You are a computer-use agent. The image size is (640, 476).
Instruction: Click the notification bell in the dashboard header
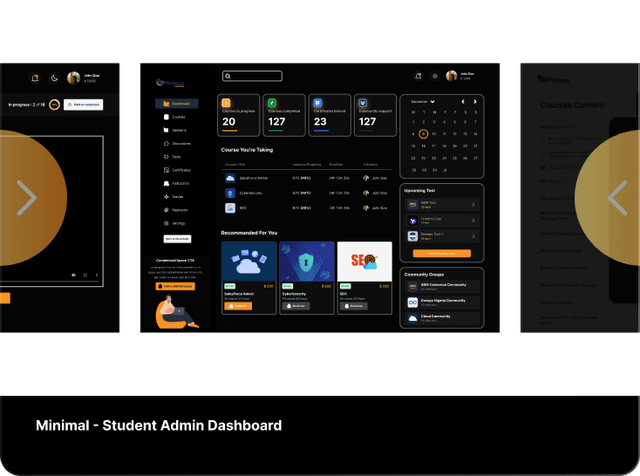416,76
